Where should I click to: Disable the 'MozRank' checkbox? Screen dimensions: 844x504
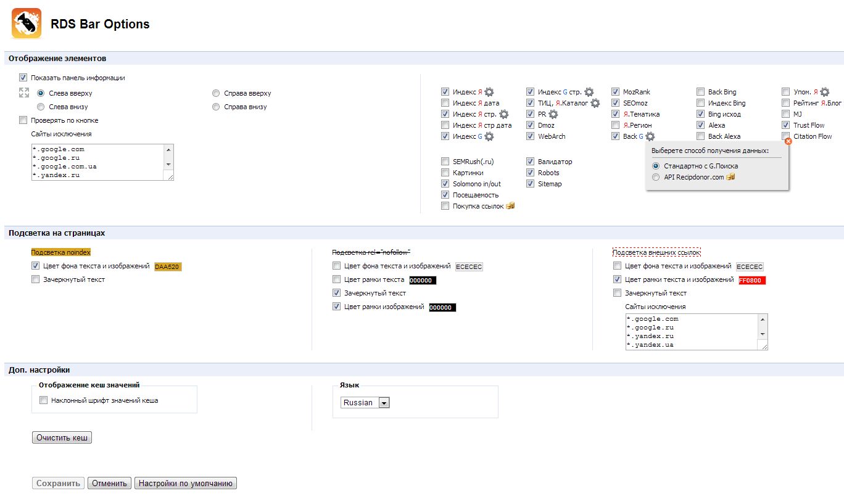615,92
